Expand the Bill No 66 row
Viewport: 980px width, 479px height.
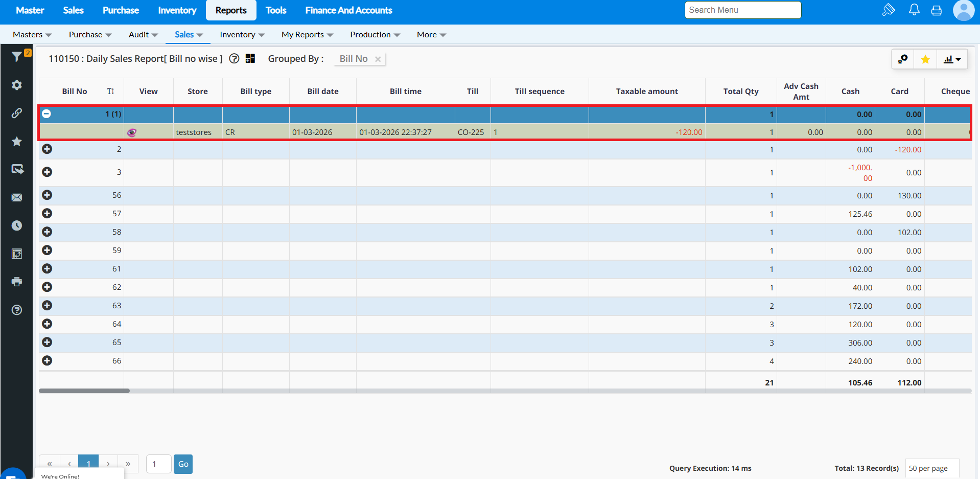47,361
